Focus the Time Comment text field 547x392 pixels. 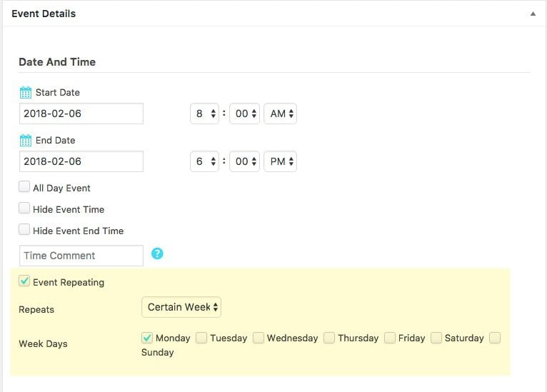pos(81,256)
